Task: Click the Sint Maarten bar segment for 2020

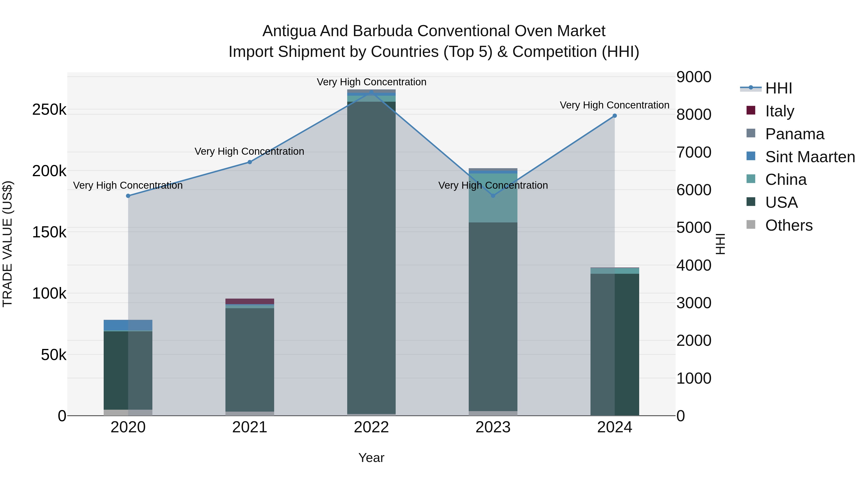Action: 128,325
